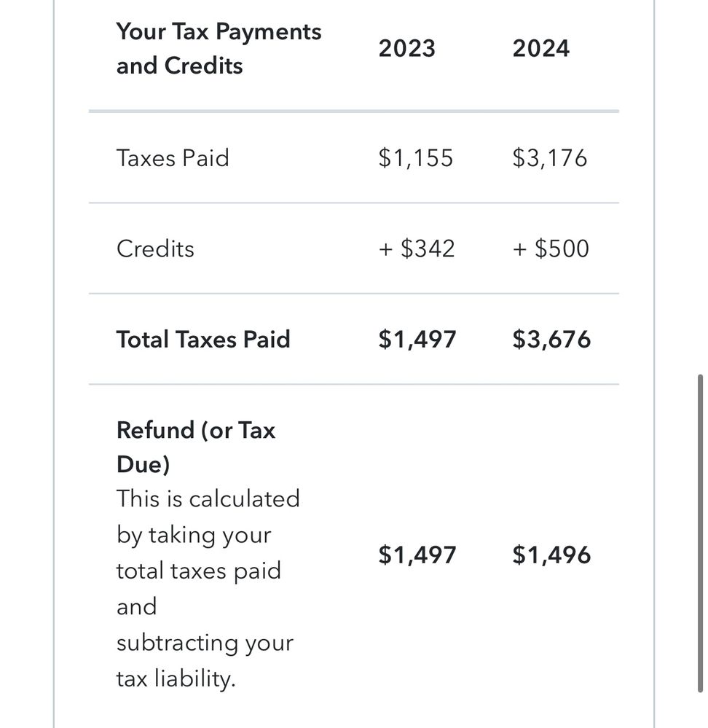Image resolution: width=708 pixels, height=728 pixels.
Task: Click the 2024 taxes paid amount $3,176
Action: coord(549,158)
